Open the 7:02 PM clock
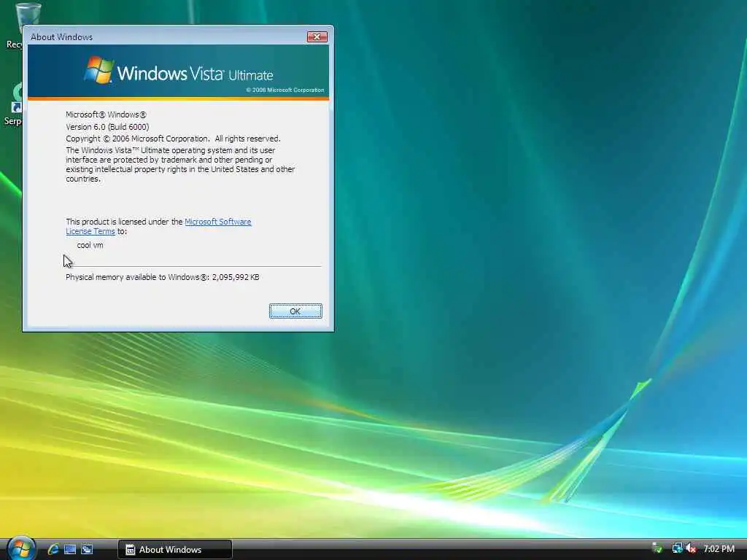The height and width of the screenshot is (560, 747). point(719,548)
